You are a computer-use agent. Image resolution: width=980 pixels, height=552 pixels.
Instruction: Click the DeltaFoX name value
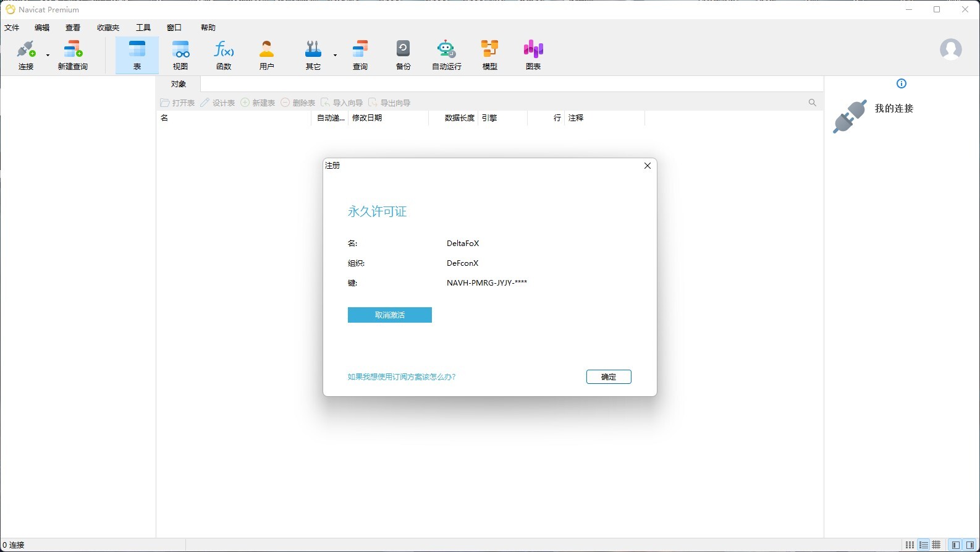463,244
